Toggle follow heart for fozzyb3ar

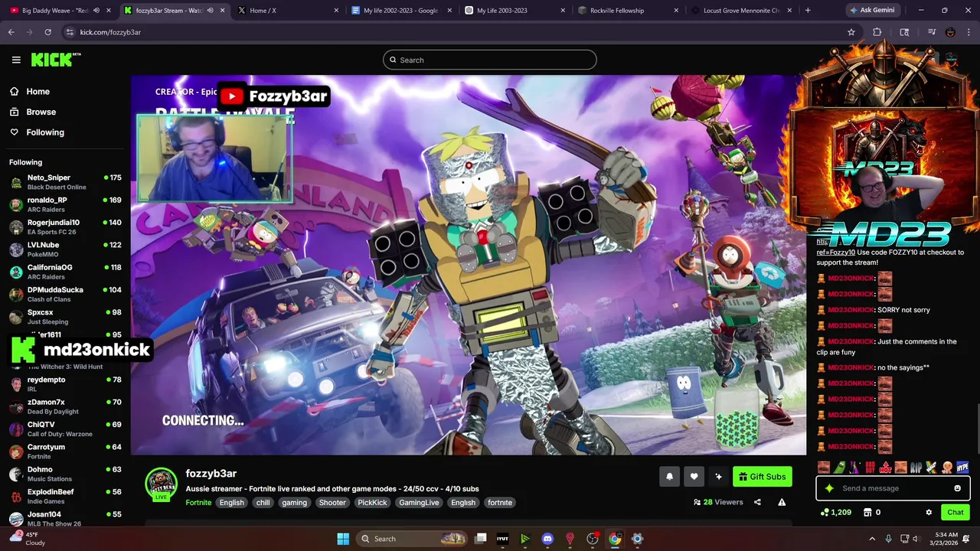click(694, 477)
